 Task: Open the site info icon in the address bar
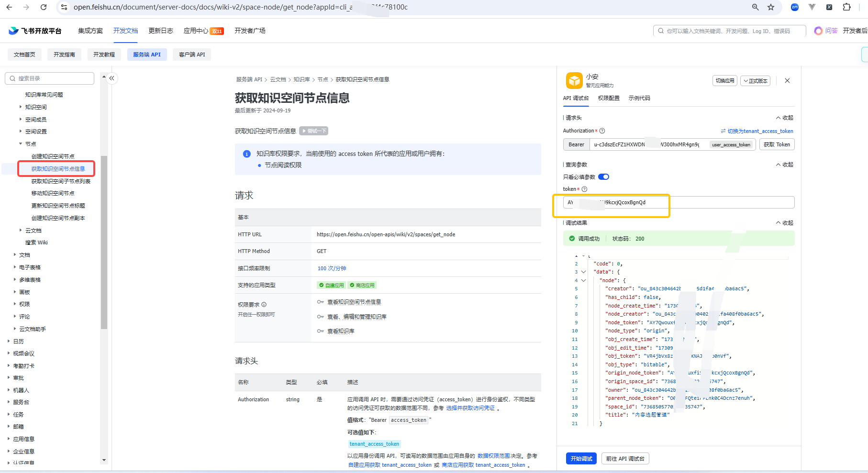click(x=64, y=7)
